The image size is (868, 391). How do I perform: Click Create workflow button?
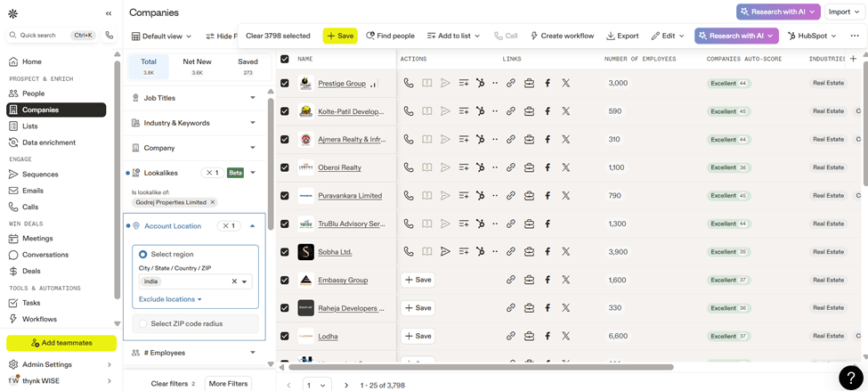562,36
